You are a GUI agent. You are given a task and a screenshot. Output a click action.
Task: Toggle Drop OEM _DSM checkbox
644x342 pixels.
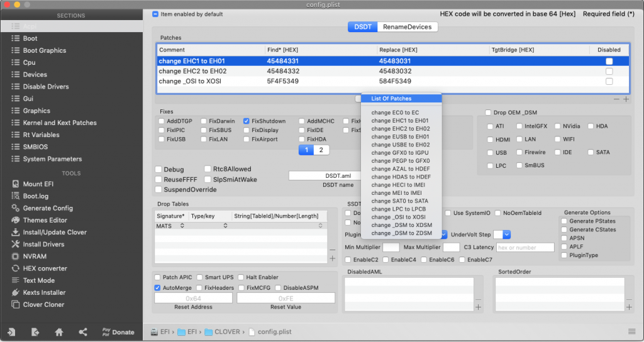pyautogui.click(x=488, y=113)
